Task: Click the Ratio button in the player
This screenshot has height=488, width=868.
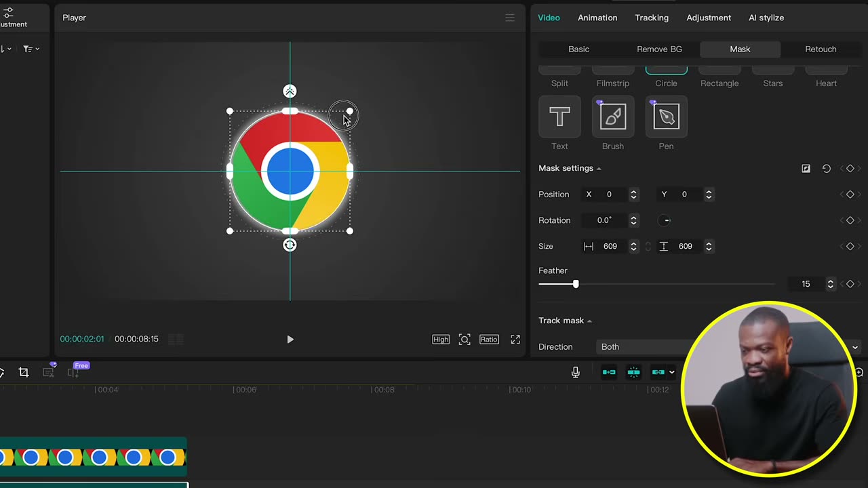Action: coord(489,340)
